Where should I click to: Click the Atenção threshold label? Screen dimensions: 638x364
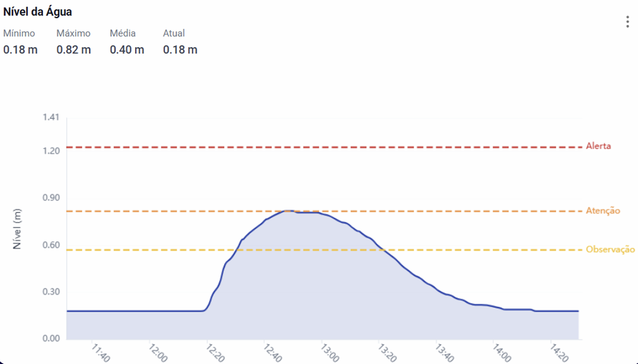click(603, 211)
